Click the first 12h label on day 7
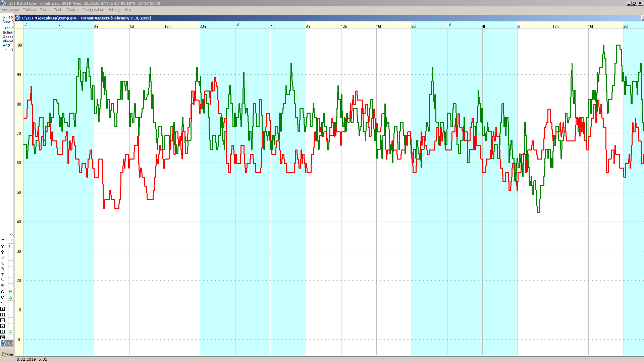Viewport: 644px width, 362px height. 132,26
